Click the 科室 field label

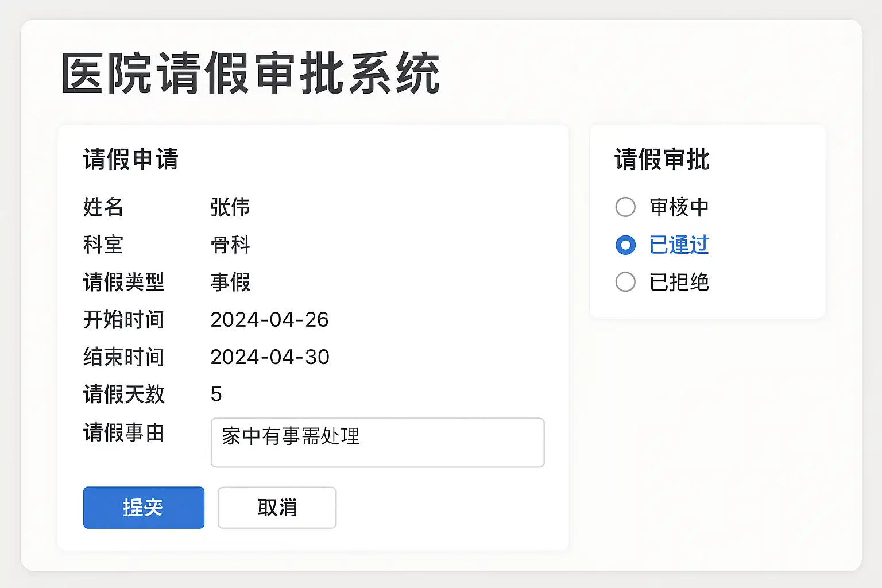coord(103,245)
